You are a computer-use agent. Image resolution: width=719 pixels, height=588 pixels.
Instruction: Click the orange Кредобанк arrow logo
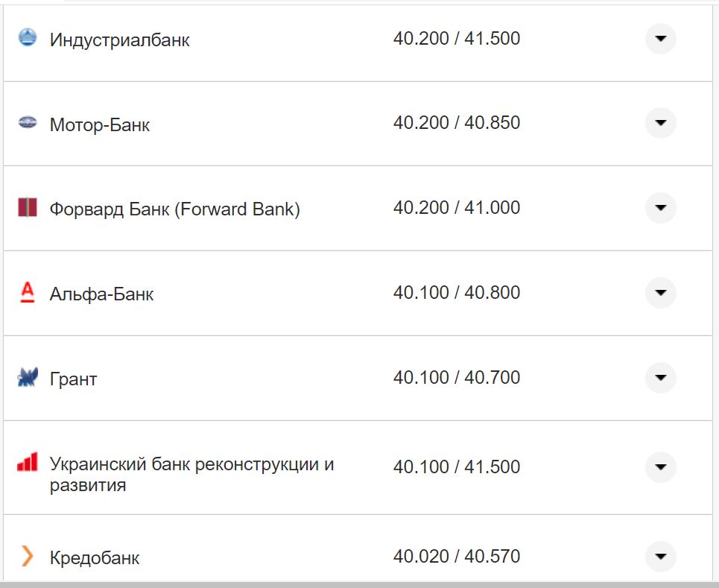click(x=26, y=555)
